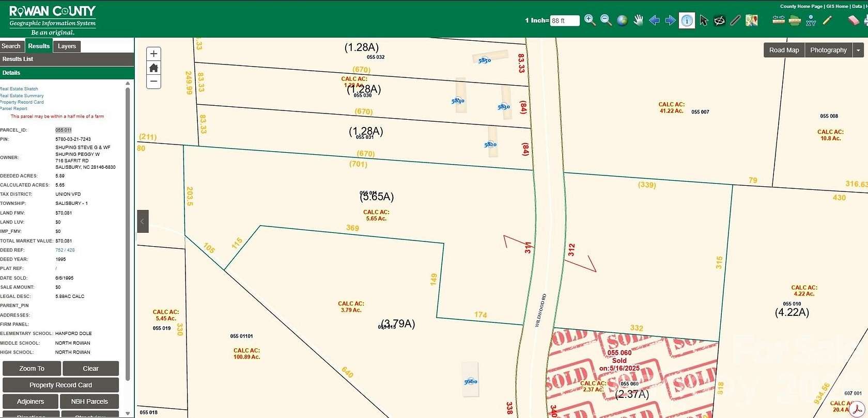Click the scrollbar down arrow
Viewport: 868px width, 418px height.
(128, 413)
